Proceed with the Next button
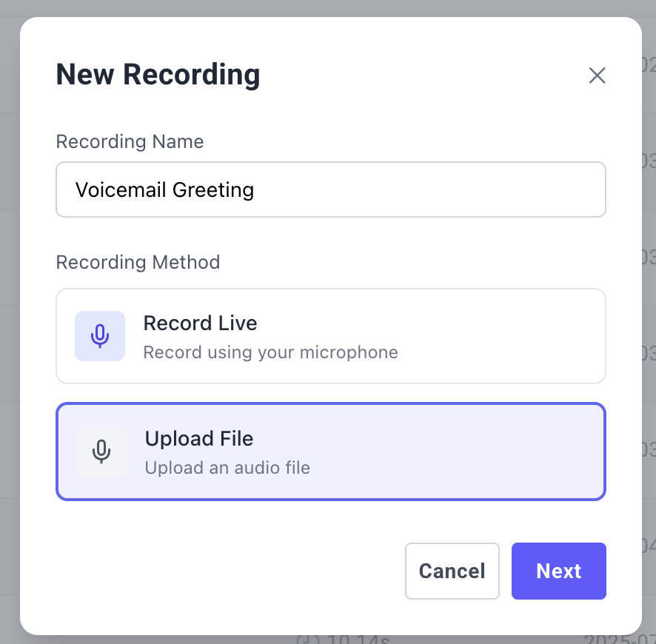Image resolution: width=656 pixels, height=644 pixels. (x=558, y=571)
